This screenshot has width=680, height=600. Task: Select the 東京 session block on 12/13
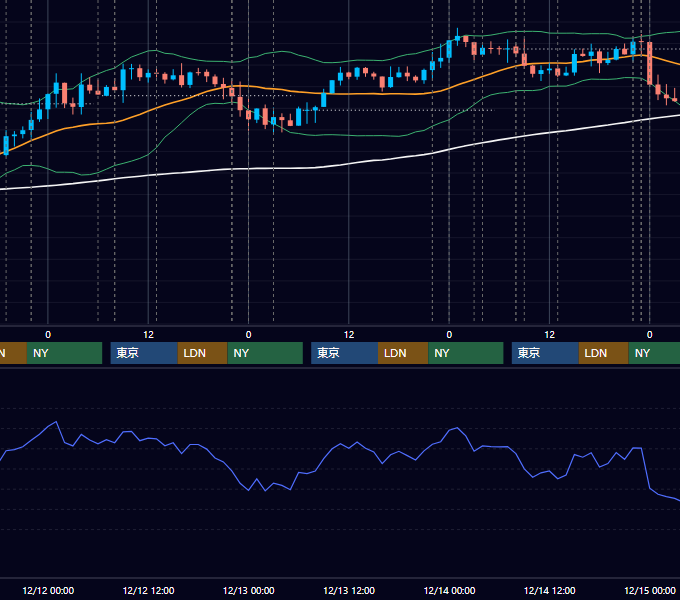344,353
